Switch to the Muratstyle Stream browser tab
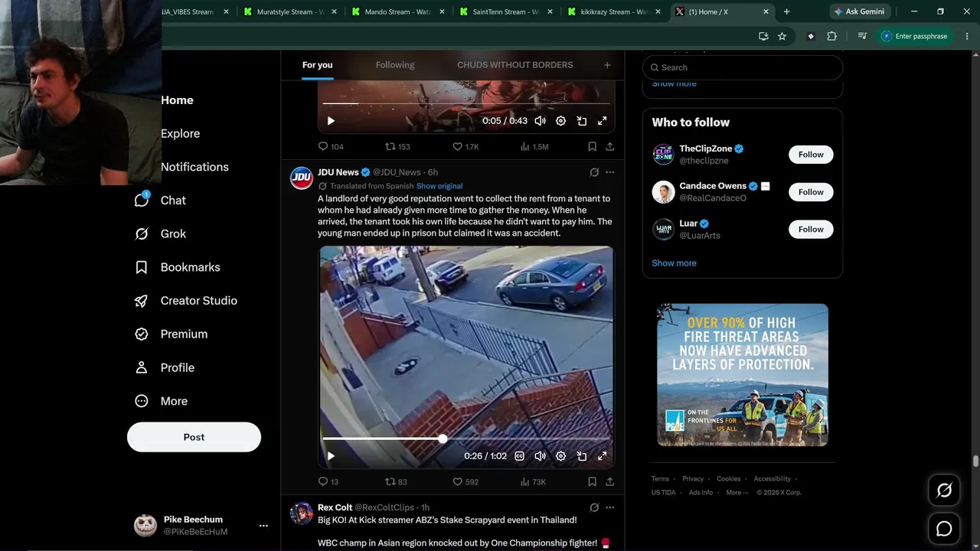 (290, 11)
